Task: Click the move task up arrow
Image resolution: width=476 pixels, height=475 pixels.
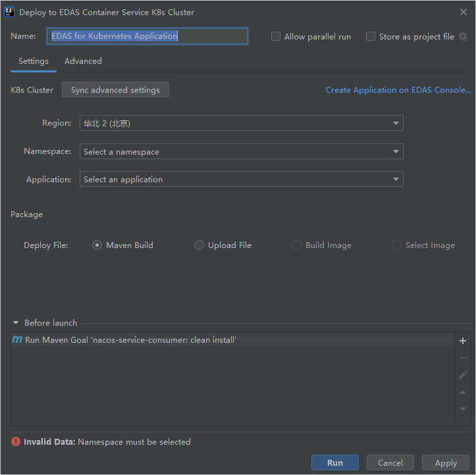Action: point(463,392)
